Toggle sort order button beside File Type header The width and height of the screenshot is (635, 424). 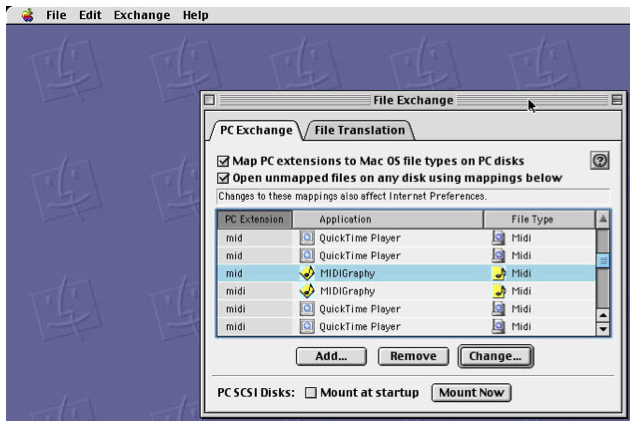[x=603, y=219]
